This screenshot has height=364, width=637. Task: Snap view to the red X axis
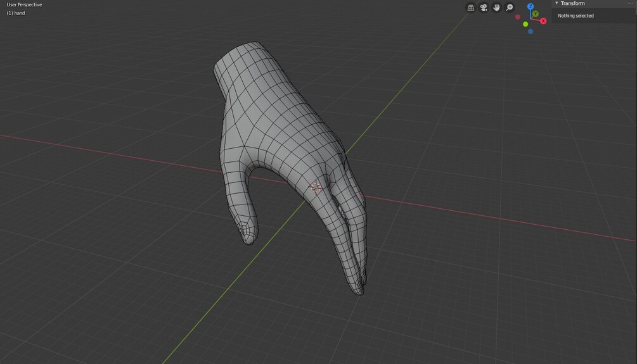click(543, 21)
